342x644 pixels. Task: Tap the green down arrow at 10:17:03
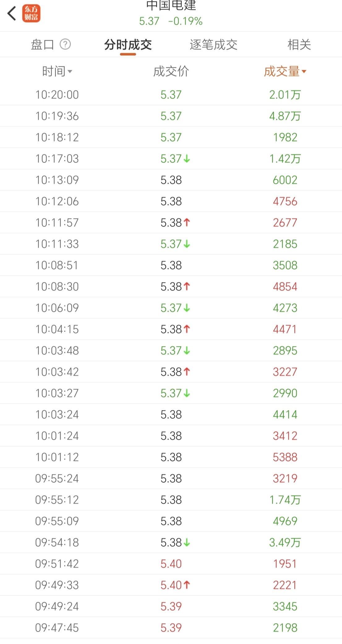[187, 159]
